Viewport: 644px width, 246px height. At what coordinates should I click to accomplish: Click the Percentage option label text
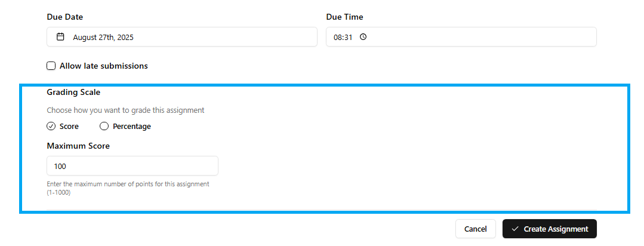[x=132, y=127]
